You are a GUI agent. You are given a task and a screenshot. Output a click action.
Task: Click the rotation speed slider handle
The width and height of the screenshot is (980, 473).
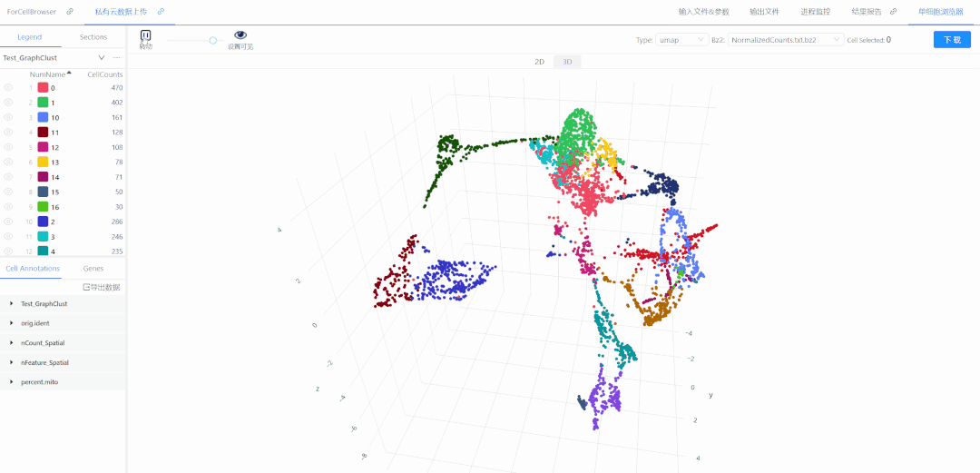212,40
